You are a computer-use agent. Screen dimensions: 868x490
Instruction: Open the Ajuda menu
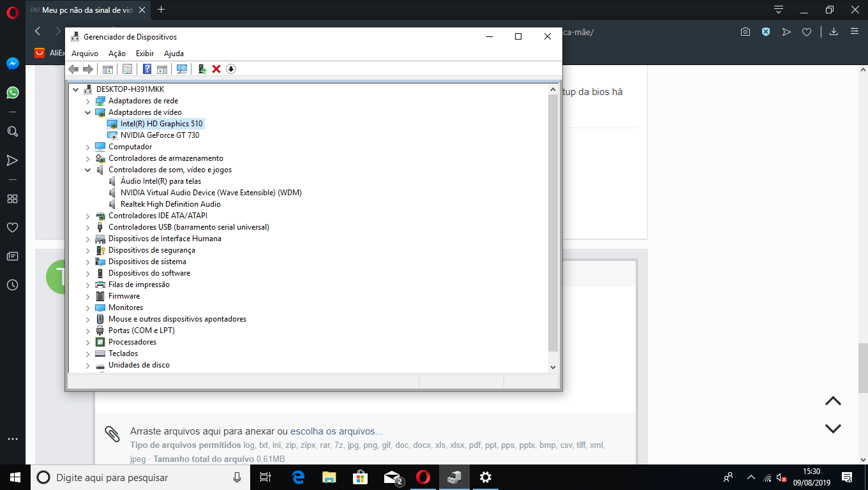[x=174, y=54]
